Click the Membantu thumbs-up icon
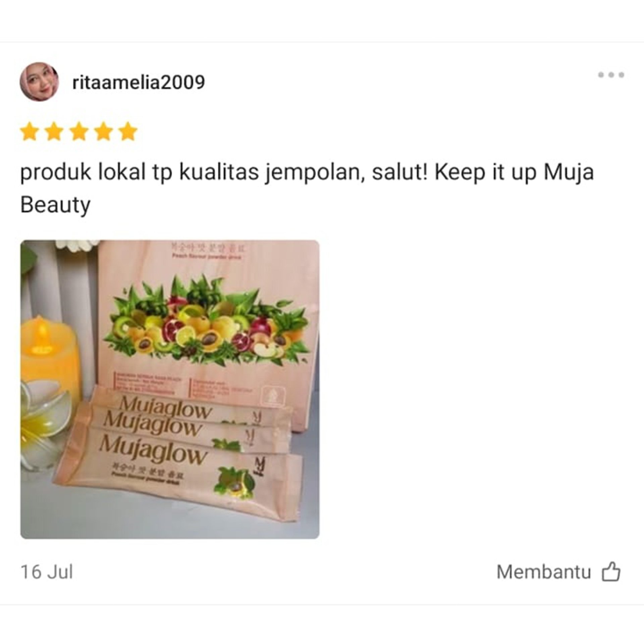Screen dimensions: 644x644 (x=611, y=571)
